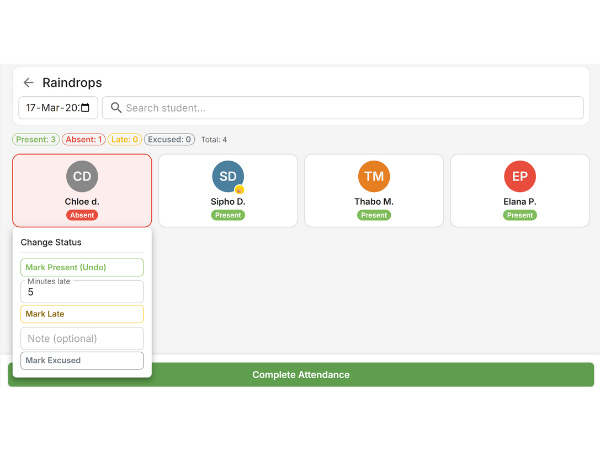Viewport: 600px width, 450px height.
Task: Open the calendar picker icon in date field
Action: coord(85,108)
